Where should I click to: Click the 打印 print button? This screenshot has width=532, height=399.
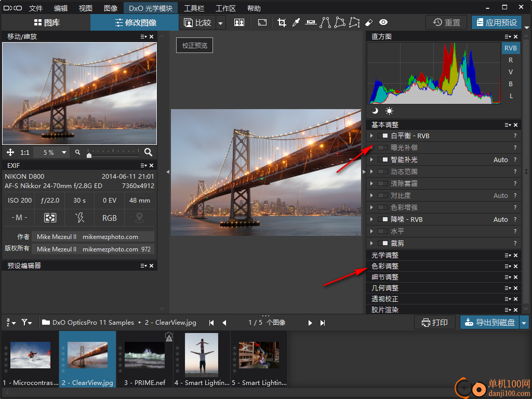click(x=435, y=323)
